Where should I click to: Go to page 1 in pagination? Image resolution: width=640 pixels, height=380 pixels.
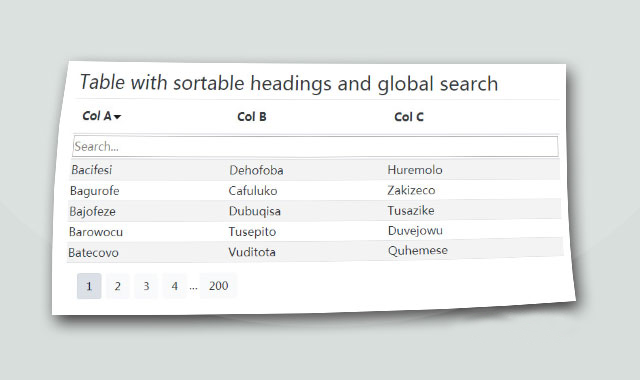[89, 286]
